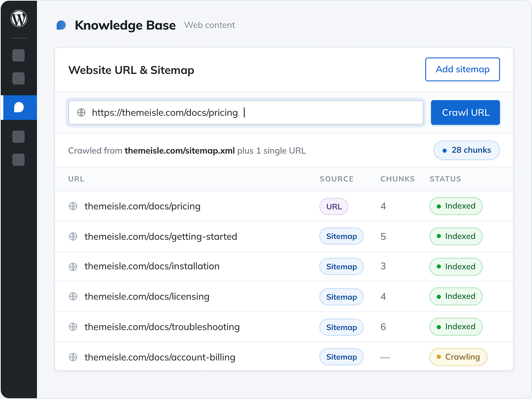This screenshot has width=532, height=399.
Task: Click the Sitemap badge in installation row
Action: 341,267
